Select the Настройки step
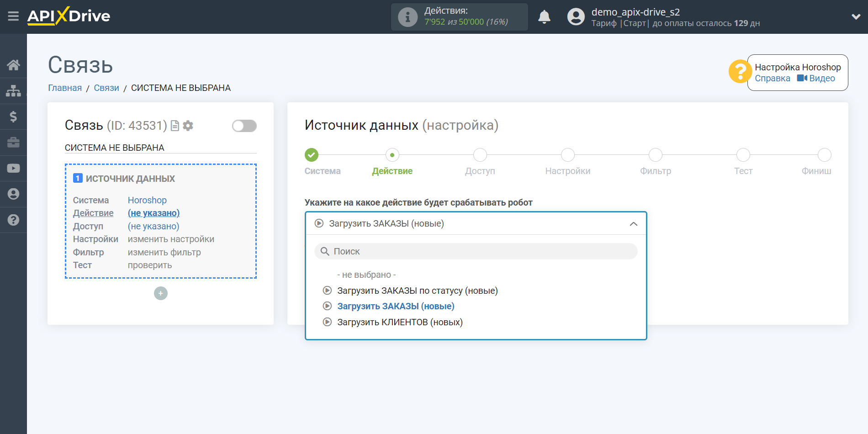868x434 pixels. [567, 155]
